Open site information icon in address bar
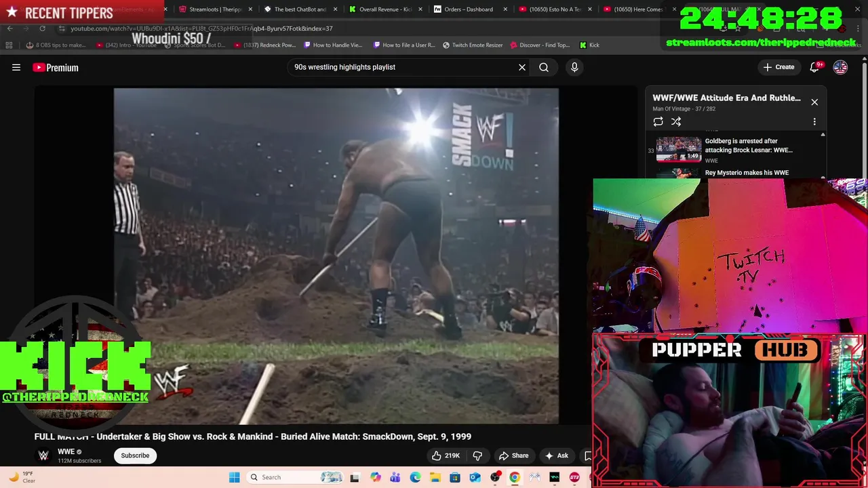The image size is (868, 488). click(x=62, y=28)
